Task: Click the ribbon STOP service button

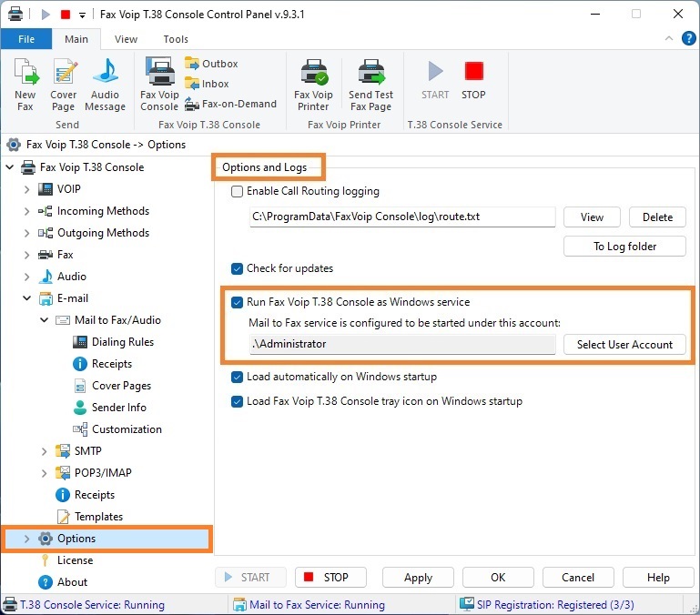Action: pos(473,80)
